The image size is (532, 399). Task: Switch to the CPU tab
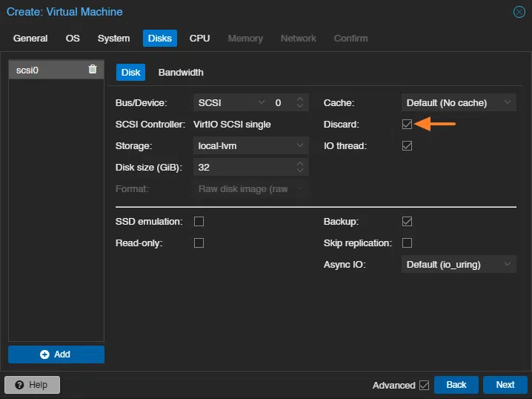tap(199, 39)
